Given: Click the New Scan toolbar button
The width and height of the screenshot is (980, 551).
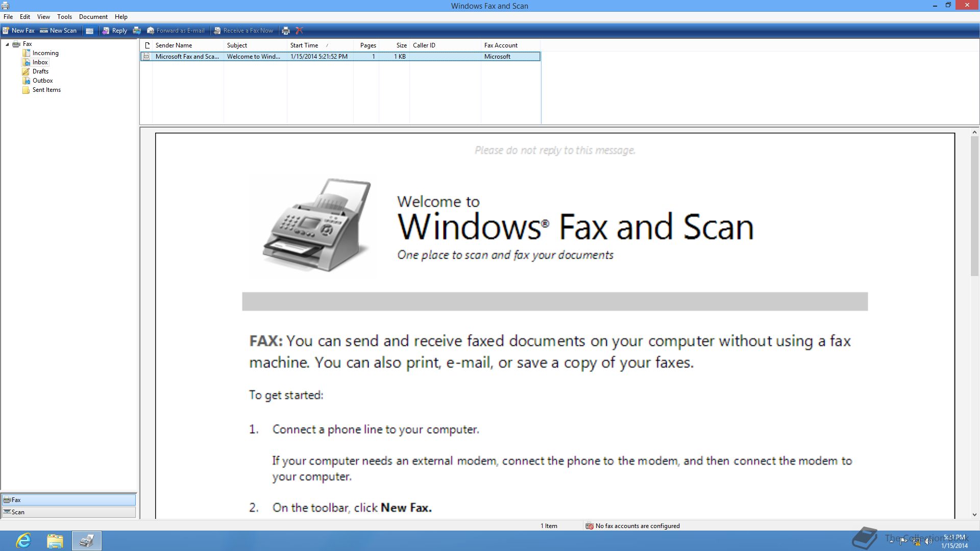Looking at the screenshot, I should click(58, 31).
